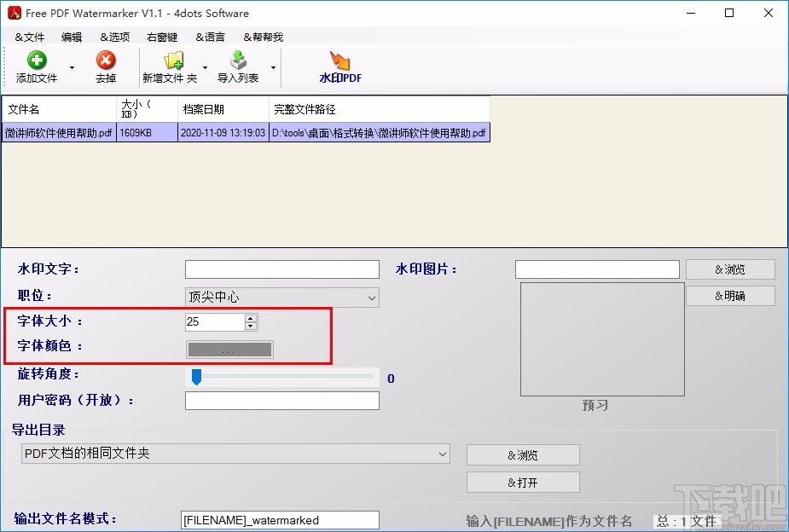Open the gray 字体颜色 color picker

(x=229, y=350)
